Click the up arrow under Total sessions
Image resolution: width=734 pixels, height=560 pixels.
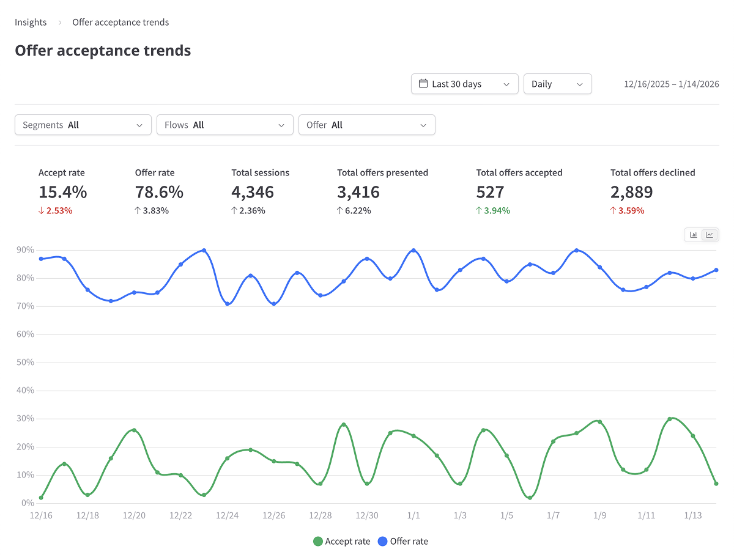[234, 210]
